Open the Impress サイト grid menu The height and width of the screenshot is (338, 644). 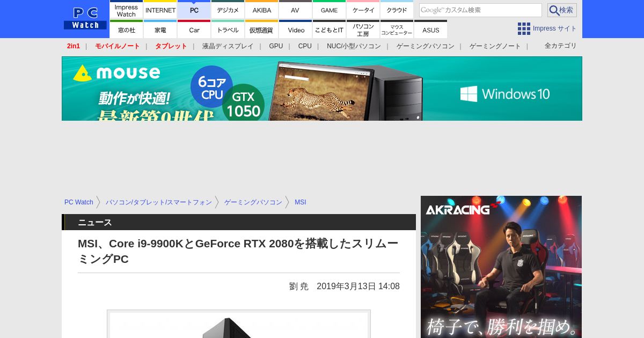[547, 28]
